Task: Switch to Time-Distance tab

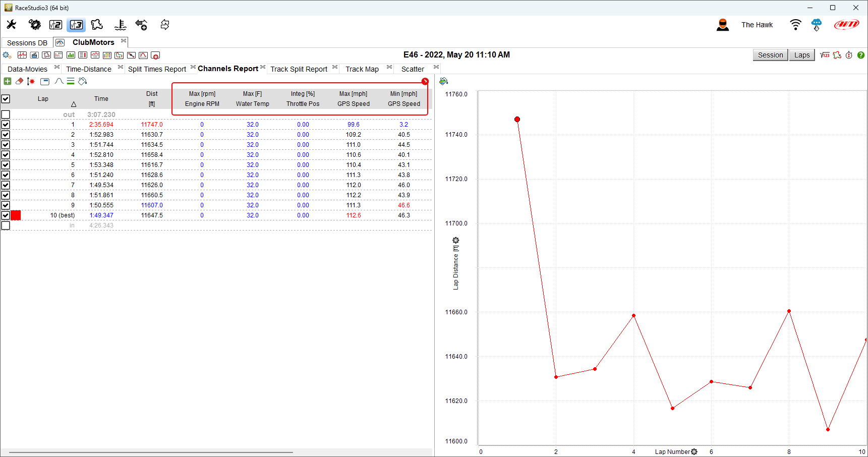Action: (x=89, y=69)
